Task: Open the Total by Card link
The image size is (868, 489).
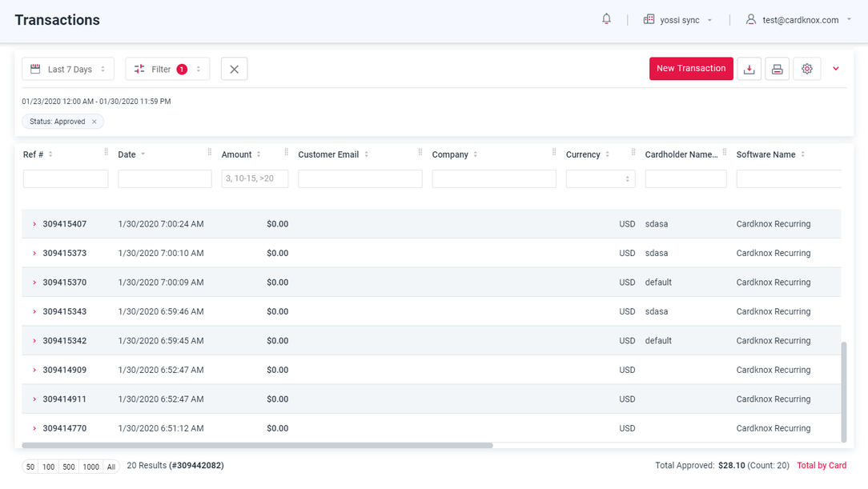Action: 821,466
